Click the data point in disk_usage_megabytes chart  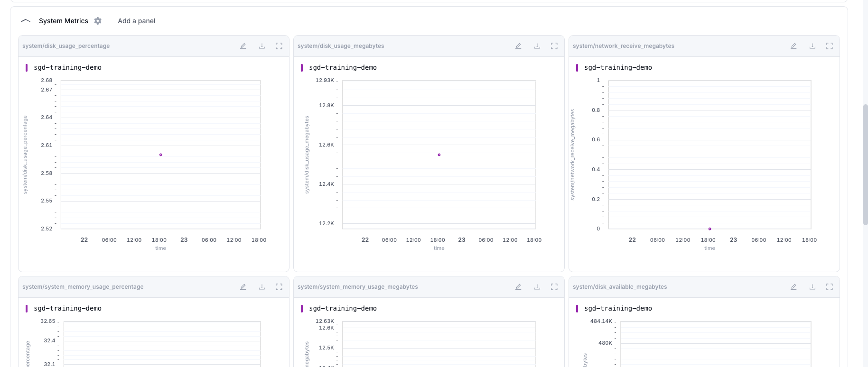439,155
